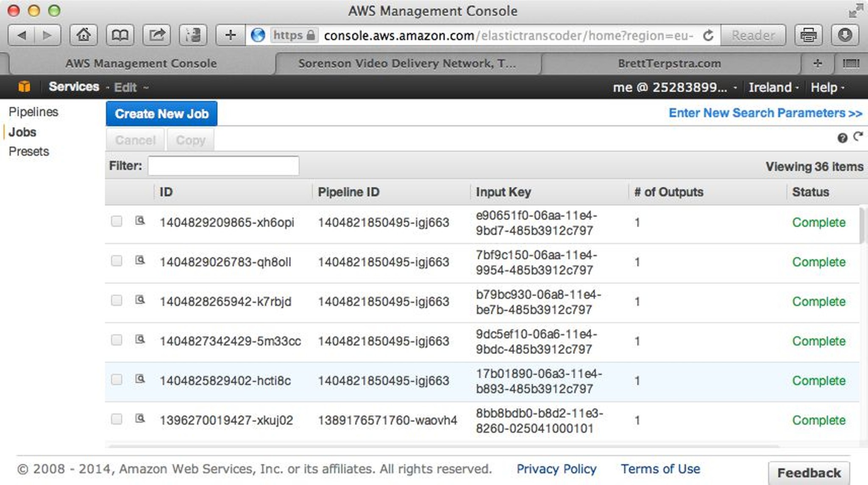The image size is (868, 485).
Task: Select checkbox for job 1404829026783-qh8oll
Action: 117,261
